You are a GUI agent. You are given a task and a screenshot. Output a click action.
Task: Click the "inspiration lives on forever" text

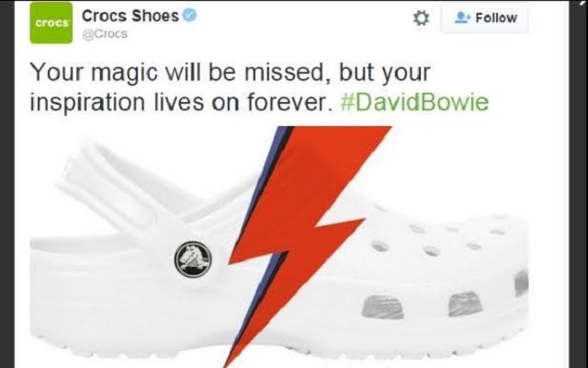[x=181, y=102]
